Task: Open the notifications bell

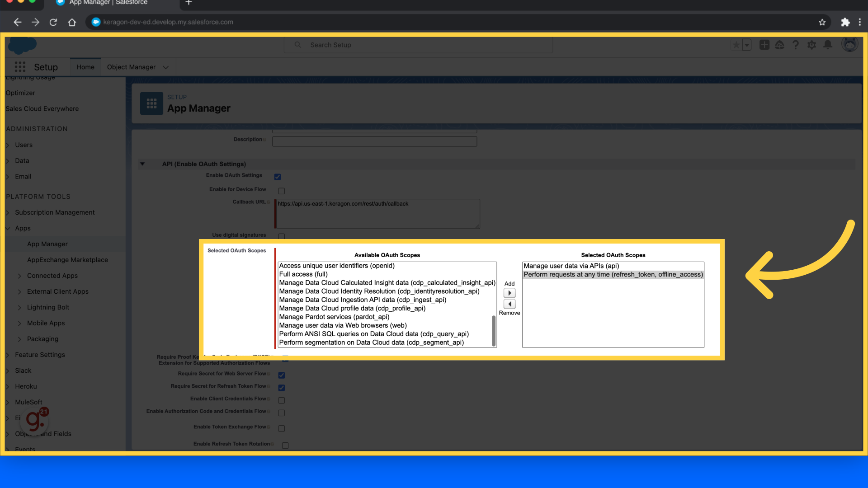Action: pyautogui.click(x=828, y=45)
